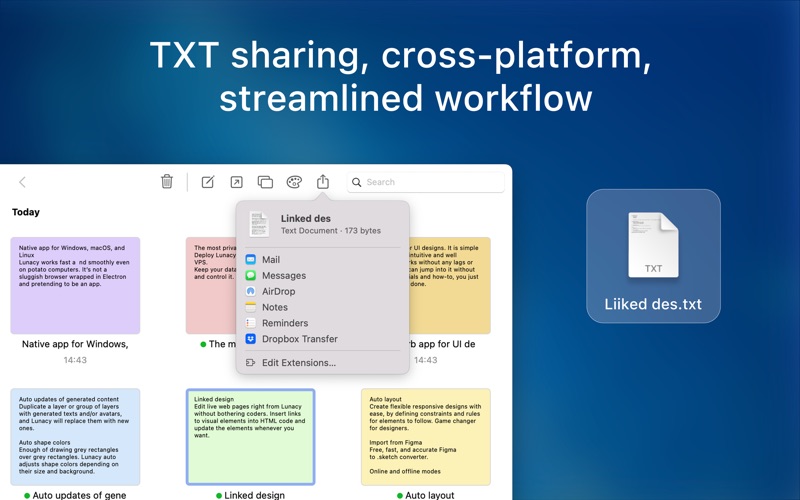Click the stacked windows icon
Image resolution: width=800 pixels, height=500 pixels.
click(x=265, y=182)
